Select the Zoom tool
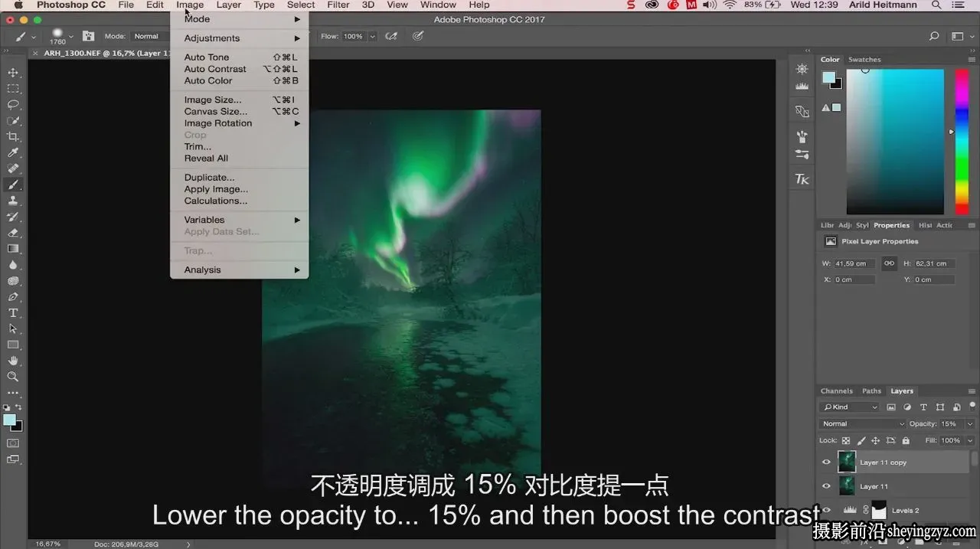 13,377
